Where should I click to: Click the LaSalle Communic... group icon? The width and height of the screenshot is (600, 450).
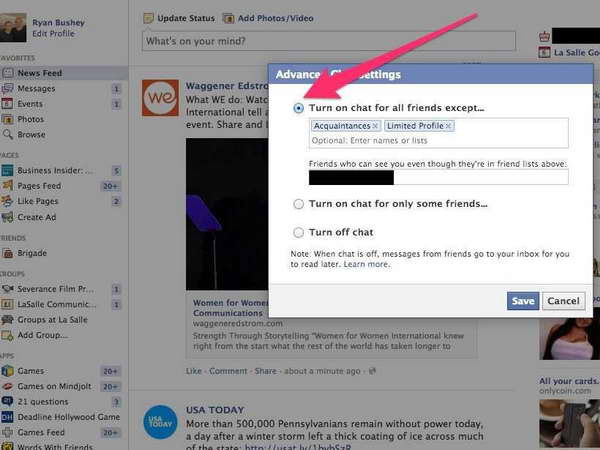pyautogui.click(x=7, y=304)
